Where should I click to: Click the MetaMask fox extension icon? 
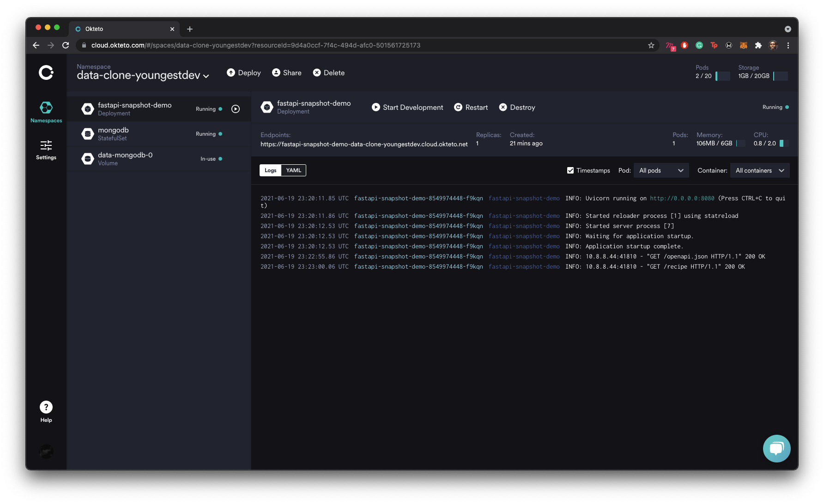point(744,45)
